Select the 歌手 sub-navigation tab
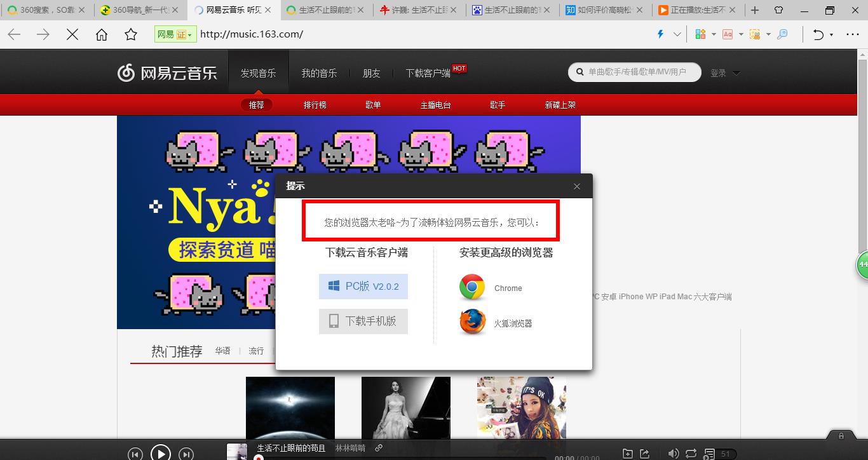This screenshot has height=460, width=868. [498, 105]
